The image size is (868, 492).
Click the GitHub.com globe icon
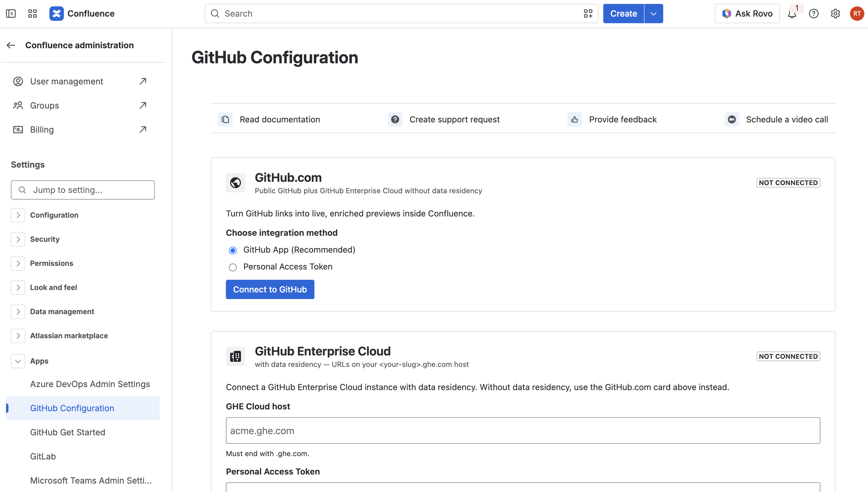point(236,183)
